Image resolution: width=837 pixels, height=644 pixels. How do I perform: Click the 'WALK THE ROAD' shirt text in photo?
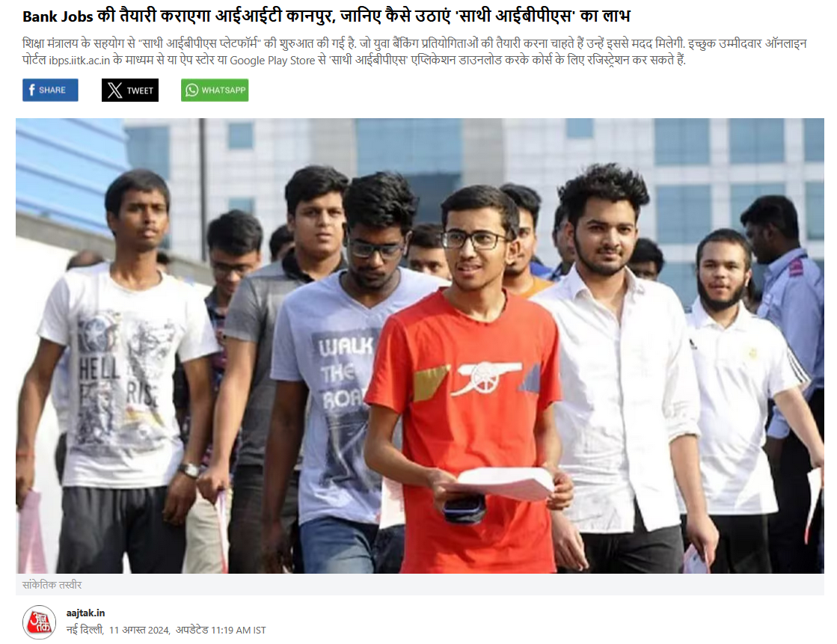(x=346, y=372)
